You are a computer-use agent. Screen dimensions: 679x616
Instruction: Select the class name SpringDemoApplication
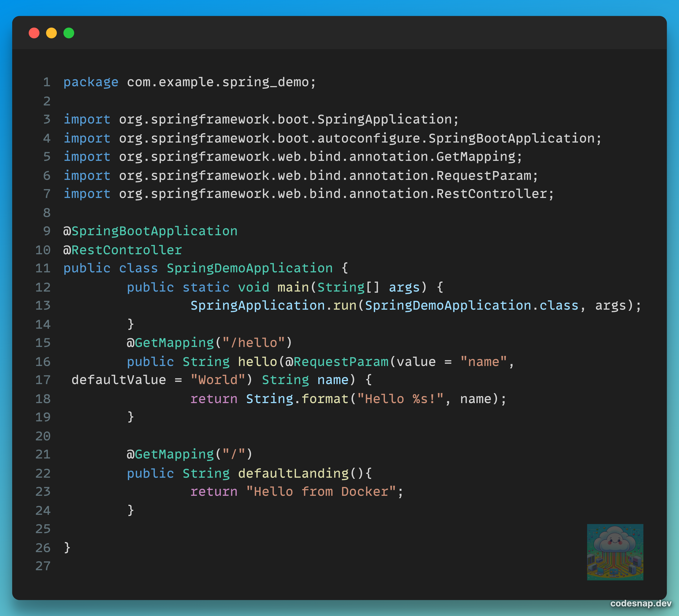click(x=249, y=268)
